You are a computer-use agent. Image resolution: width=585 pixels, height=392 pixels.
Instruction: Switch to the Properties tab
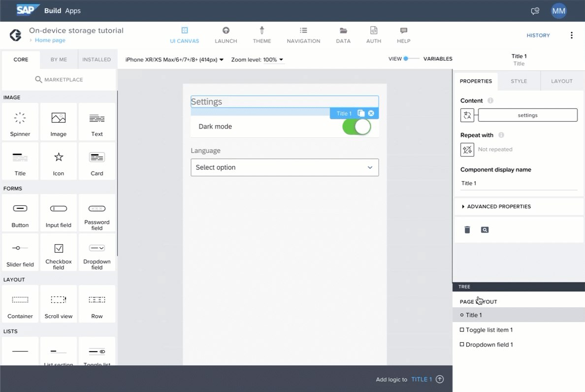pyautogui.click(x=476, y=81)
